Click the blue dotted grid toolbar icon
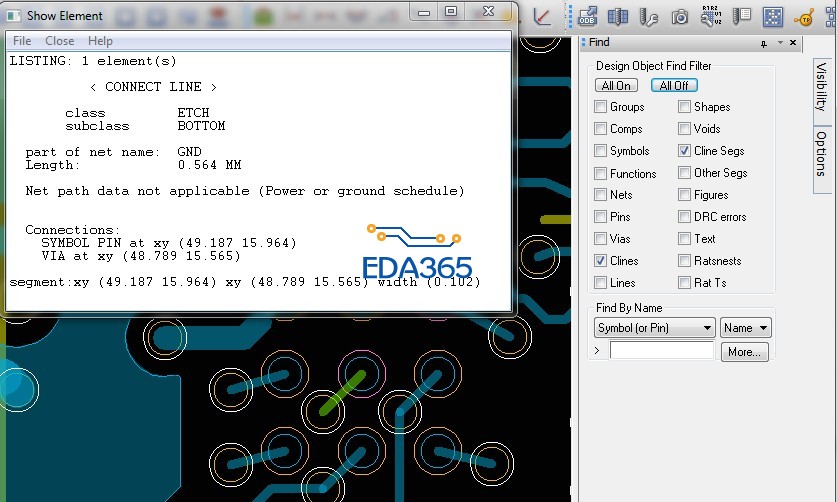 (772, 17)
